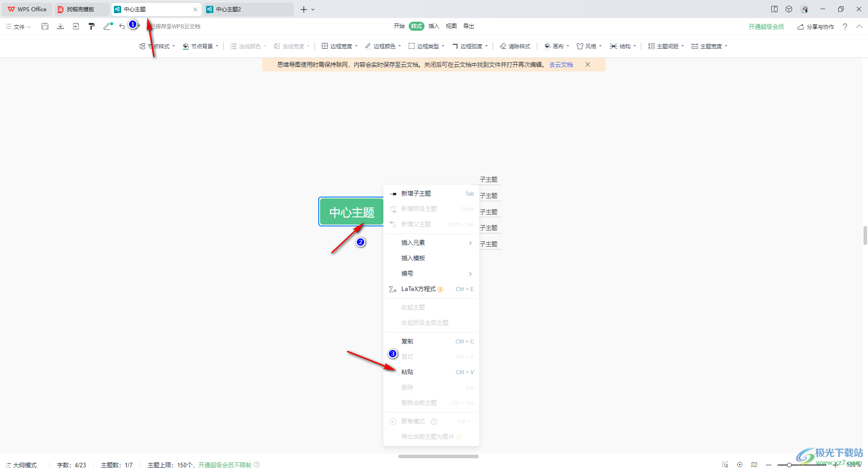Open the 节点背景 dropdown
The height and width of the screenshot is (470, 868).
click(201, 46)
